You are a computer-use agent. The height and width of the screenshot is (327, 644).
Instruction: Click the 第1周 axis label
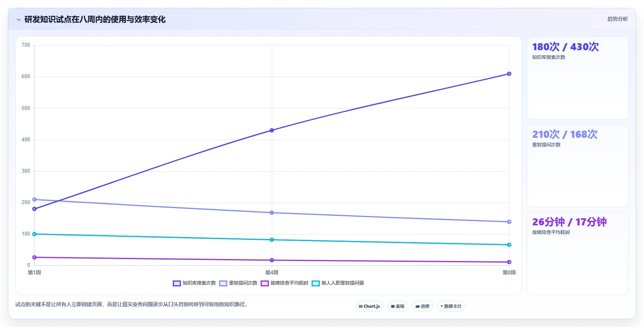point(35,272)
